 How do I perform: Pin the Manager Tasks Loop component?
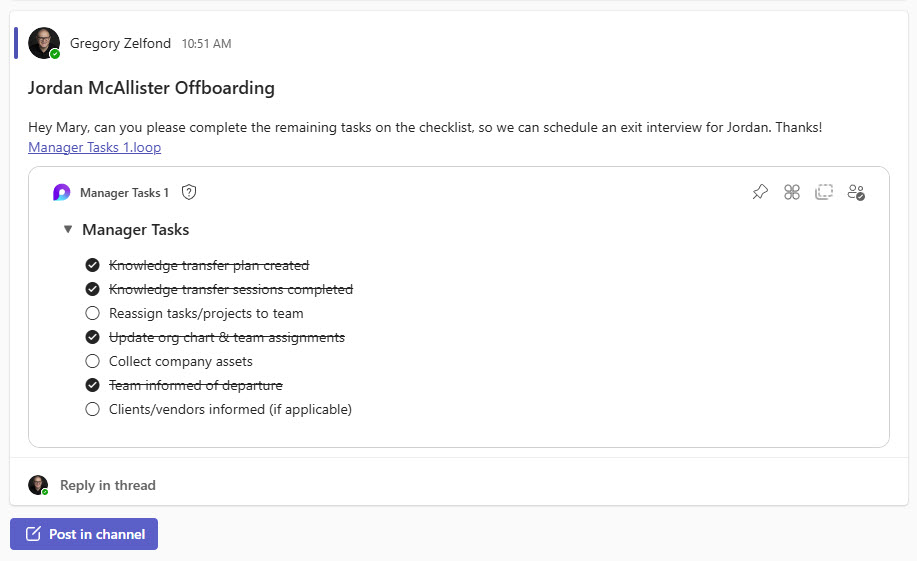pyautogui.click(x=760, y=192)
